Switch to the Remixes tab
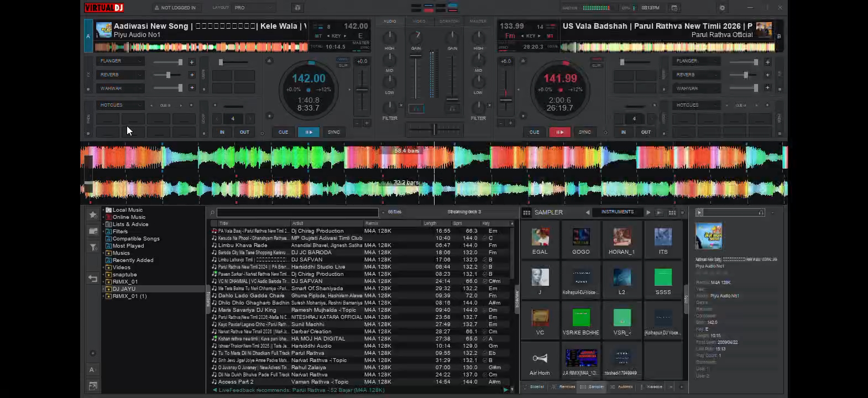The image size is (868, 398). tap(564, 387)
